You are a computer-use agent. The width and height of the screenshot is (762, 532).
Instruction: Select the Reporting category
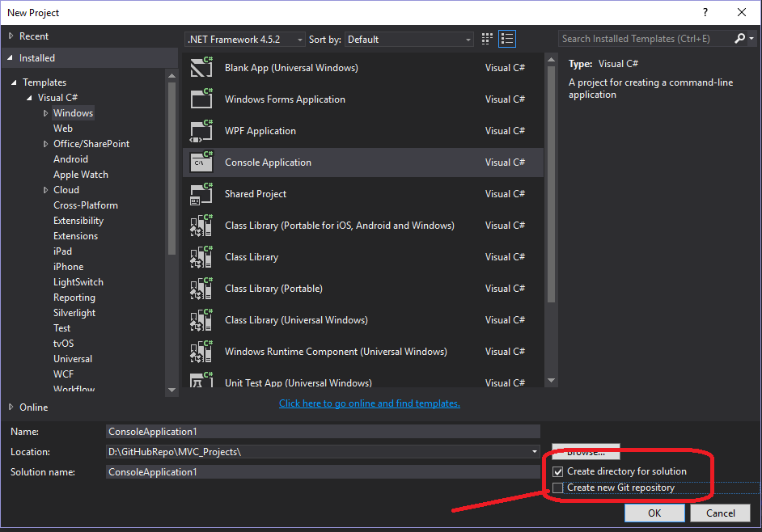pos(74,298)
